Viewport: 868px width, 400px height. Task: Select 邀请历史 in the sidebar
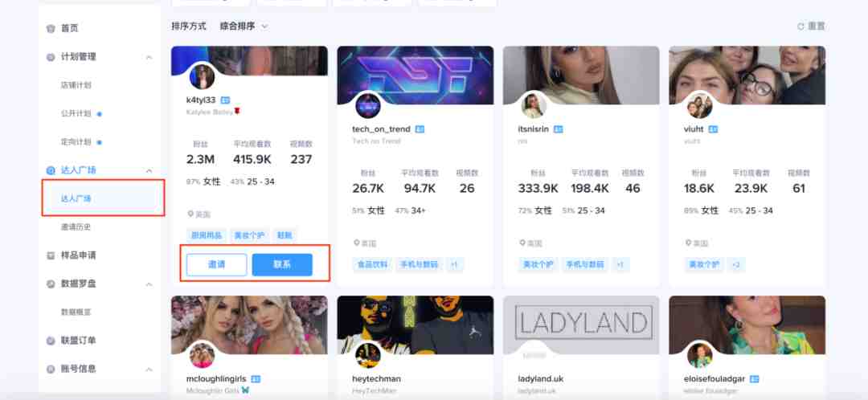click(x=76, y=227)
